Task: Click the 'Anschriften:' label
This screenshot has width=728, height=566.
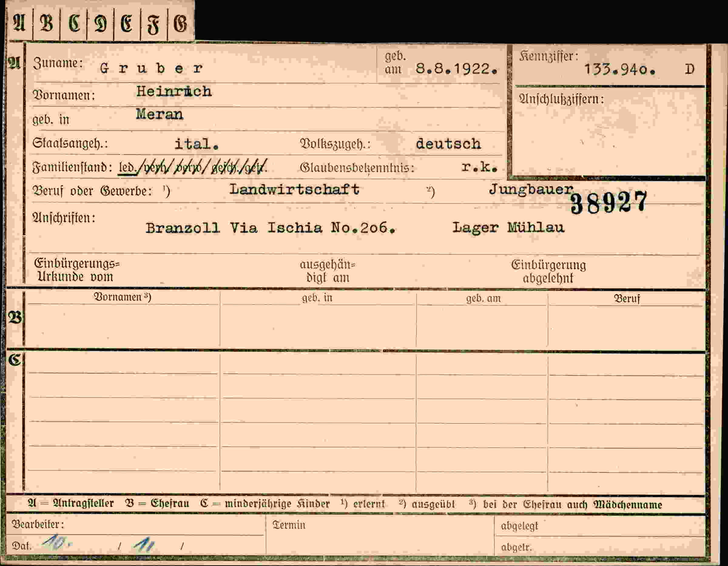Action: tap(64, 218)
